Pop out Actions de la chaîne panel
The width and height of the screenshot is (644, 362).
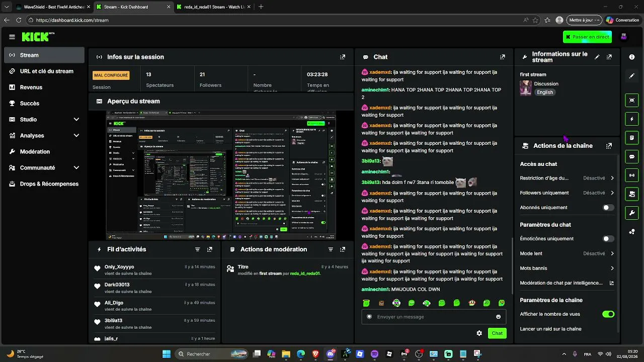[609, 146]
